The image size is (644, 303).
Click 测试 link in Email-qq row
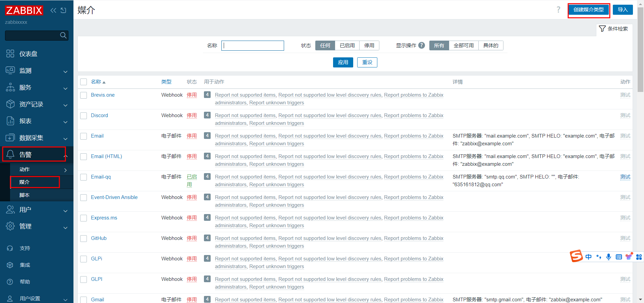tap(625, 177)
